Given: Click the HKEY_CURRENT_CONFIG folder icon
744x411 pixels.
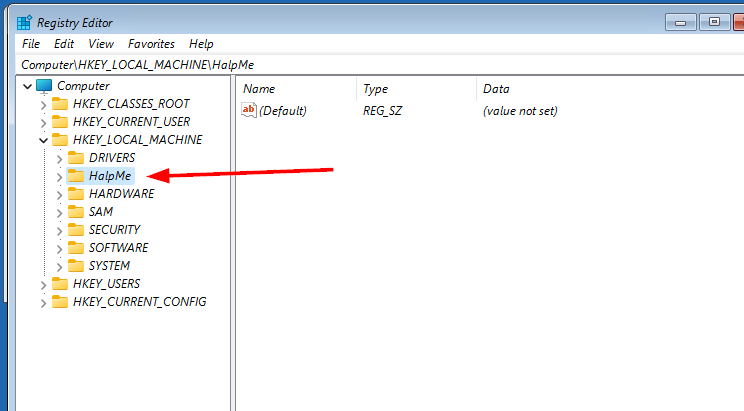Looking at the screenshot, I should tap(60, 302).
